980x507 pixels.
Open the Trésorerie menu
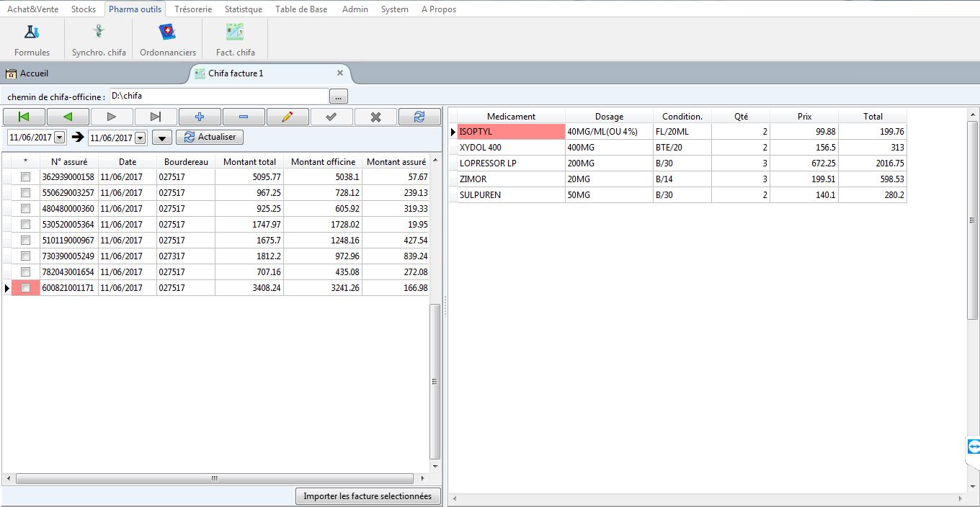pos(193,9)
